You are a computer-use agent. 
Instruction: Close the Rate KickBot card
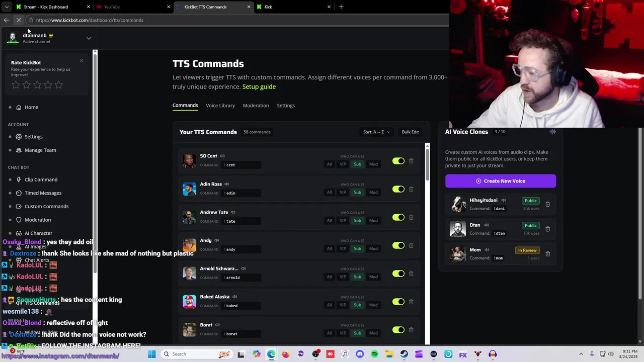tap(81, 61)
